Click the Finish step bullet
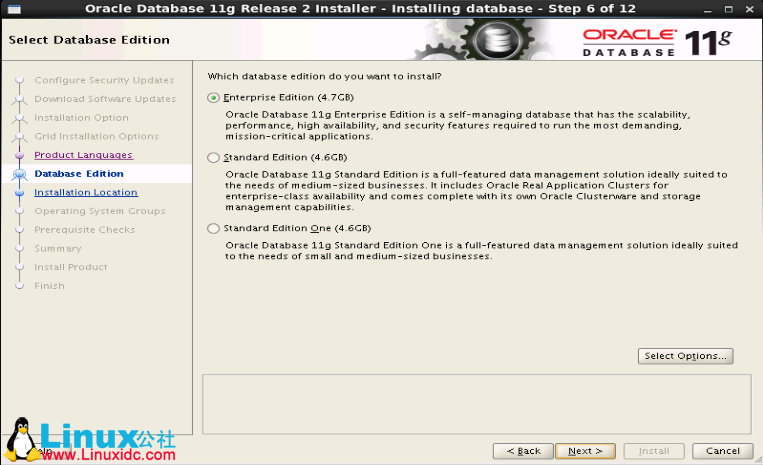763x465 pixels. tap(19, 286)
